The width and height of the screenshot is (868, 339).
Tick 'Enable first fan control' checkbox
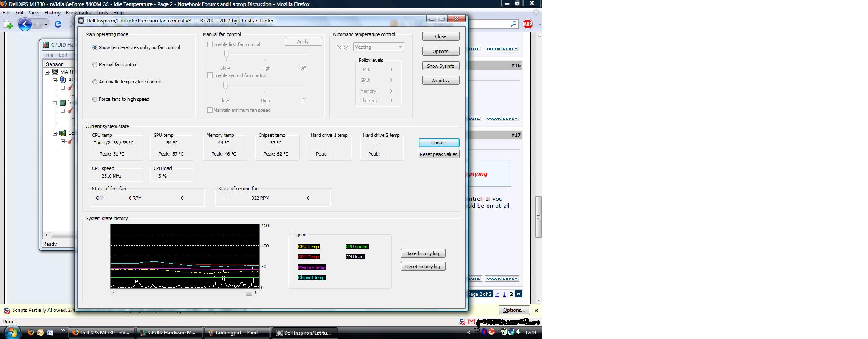210,44
